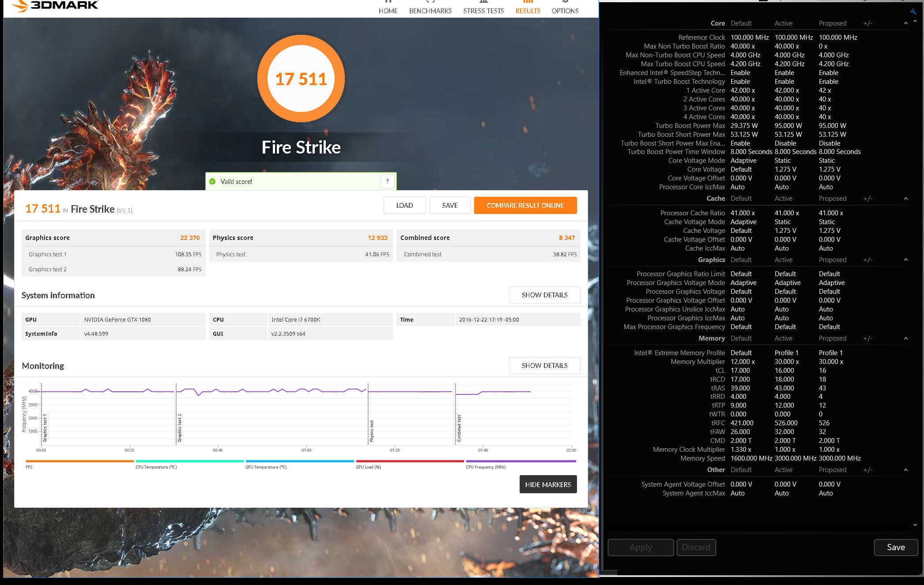Click Proposed Turbo Boost Short Power Max Disable
Viewport: 924px width, 585px height.
(830, 143)
